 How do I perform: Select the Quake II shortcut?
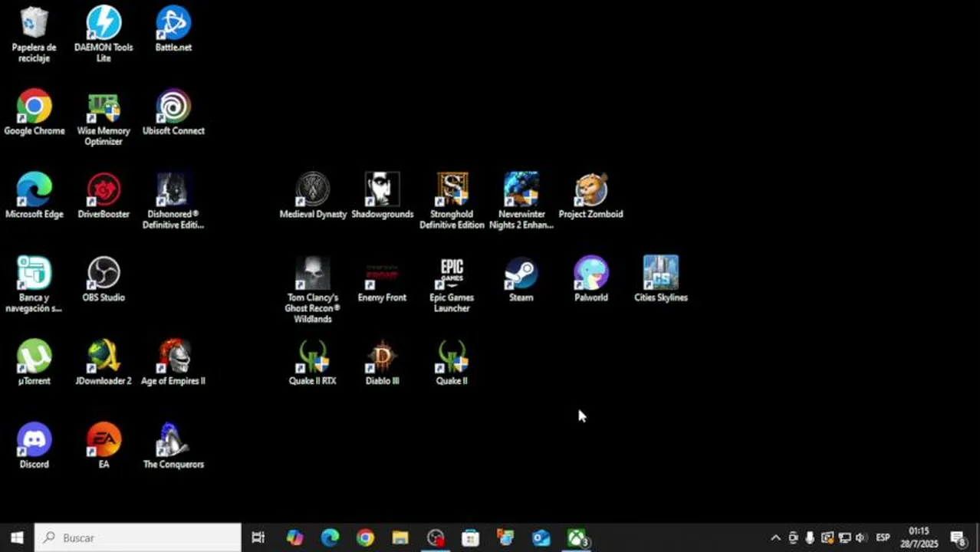click(x=452, y=363)
